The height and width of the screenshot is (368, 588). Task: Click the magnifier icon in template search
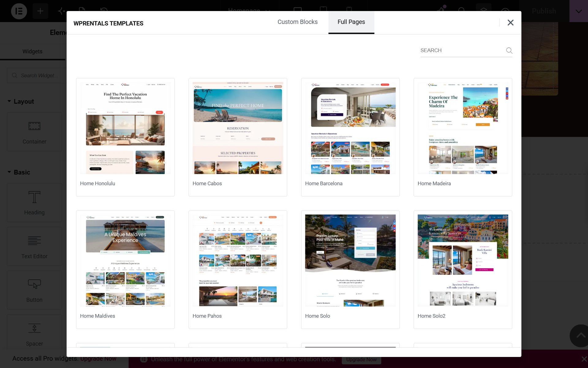tap(509, 51)
